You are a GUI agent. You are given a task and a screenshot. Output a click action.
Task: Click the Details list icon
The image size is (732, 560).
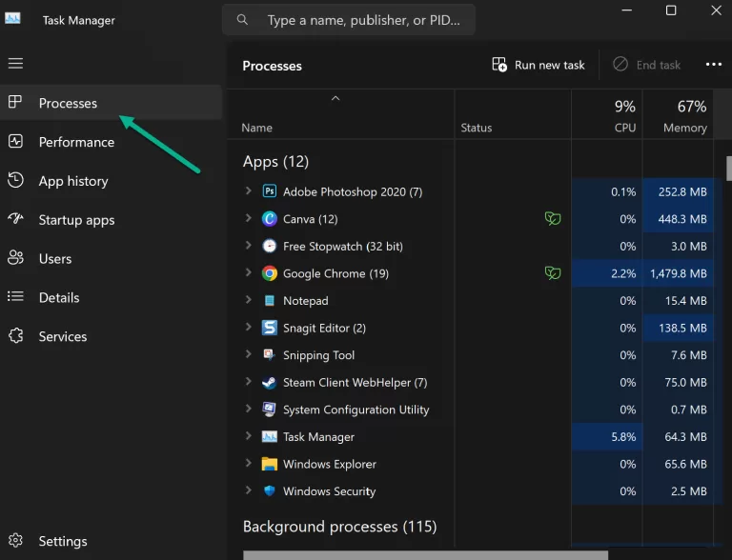coord(15,296)
